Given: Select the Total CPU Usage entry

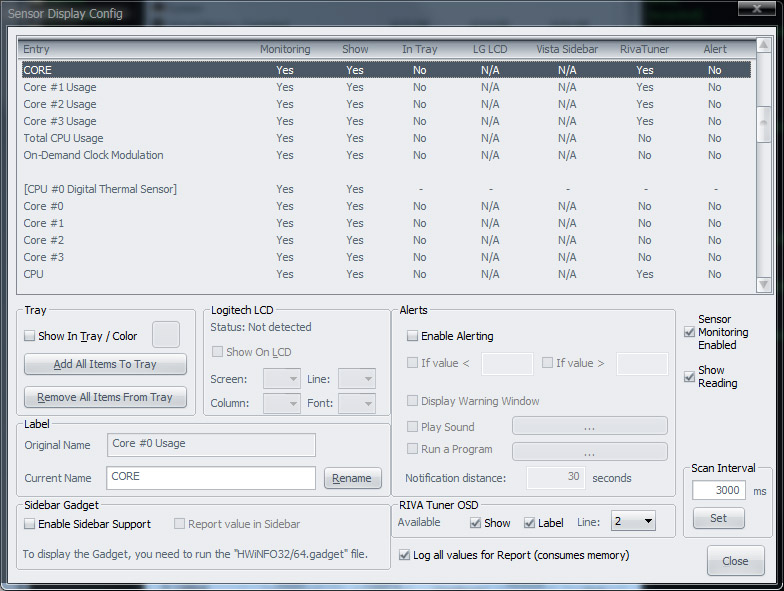Looking at the screenshot, I should 63,138.
